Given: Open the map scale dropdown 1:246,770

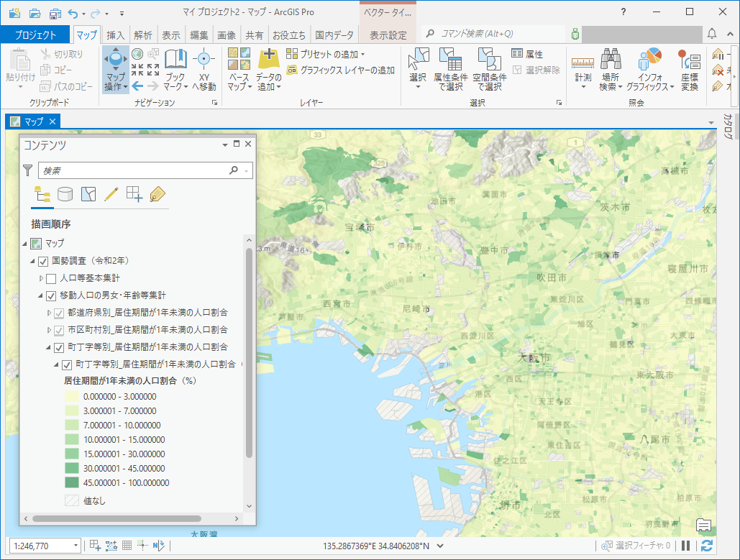Looking at the screenshot, I should [76, 546].
